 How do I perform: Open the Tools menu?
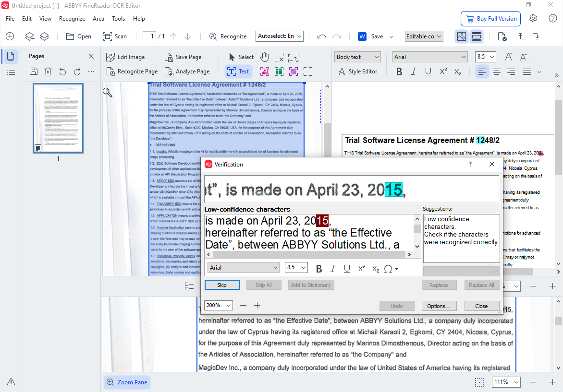pos(119,19)
